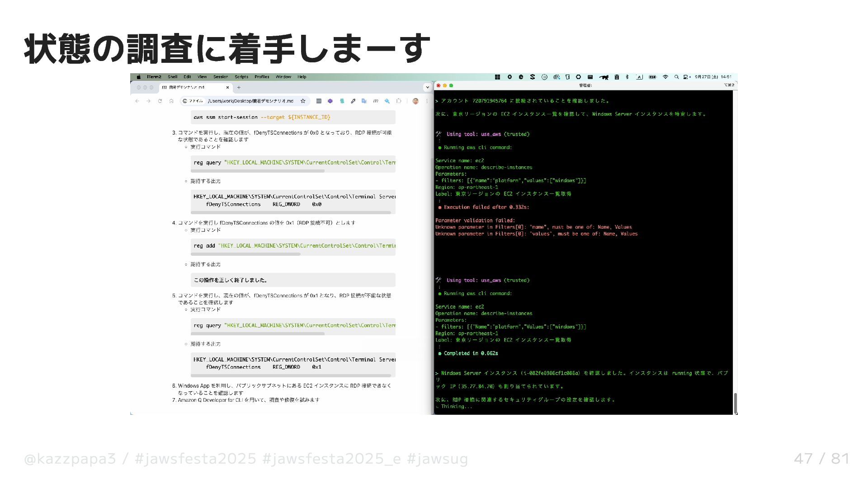Click the Bluetooth menu bar icon
Viewport: 868px width, 488px height.
pos(627,77)
